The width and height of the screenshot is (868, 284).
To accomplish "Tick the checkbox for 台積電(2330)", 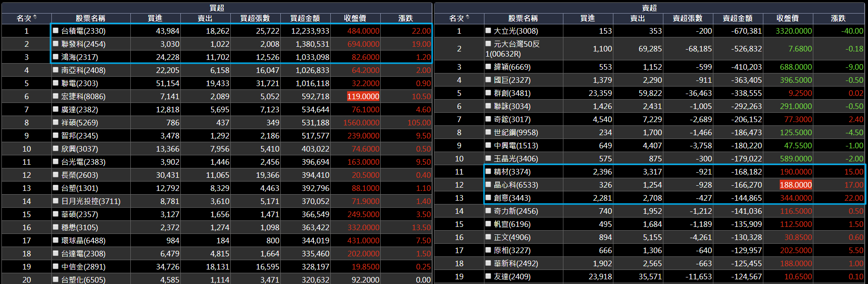I will (x=56, y=30).
